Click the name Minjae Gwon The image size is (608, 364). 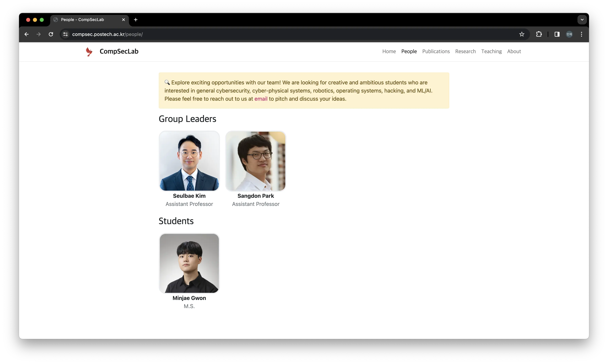tap(189, 298)
